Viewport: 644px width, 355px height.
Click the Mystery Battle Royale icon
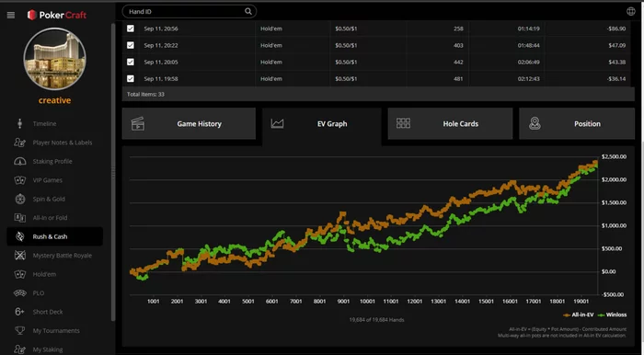19,256
